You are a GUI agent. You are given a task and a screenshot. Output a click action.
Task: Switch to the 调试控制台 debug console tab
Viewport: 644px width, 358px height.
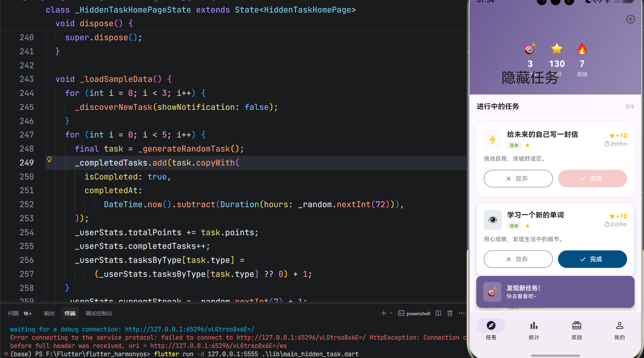[99, 313]
